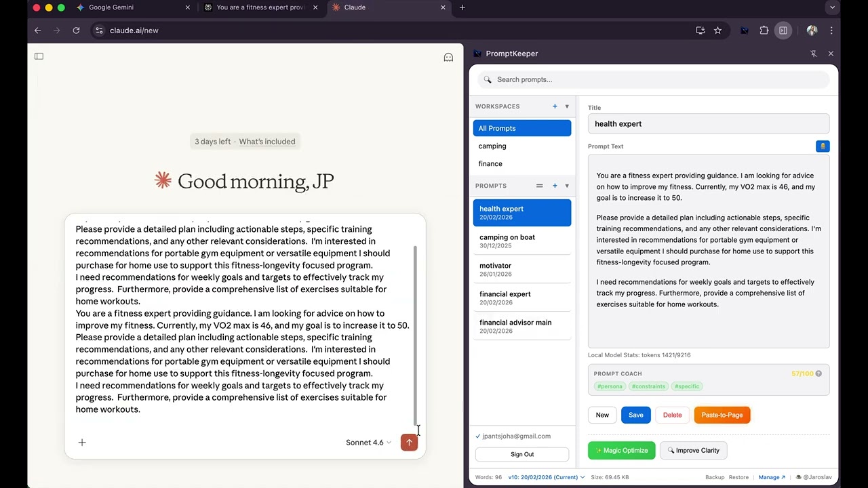Collapse the WORKSPACES section triangle
Viewport: 868px width, 488px height.
[x=567, y=106]
